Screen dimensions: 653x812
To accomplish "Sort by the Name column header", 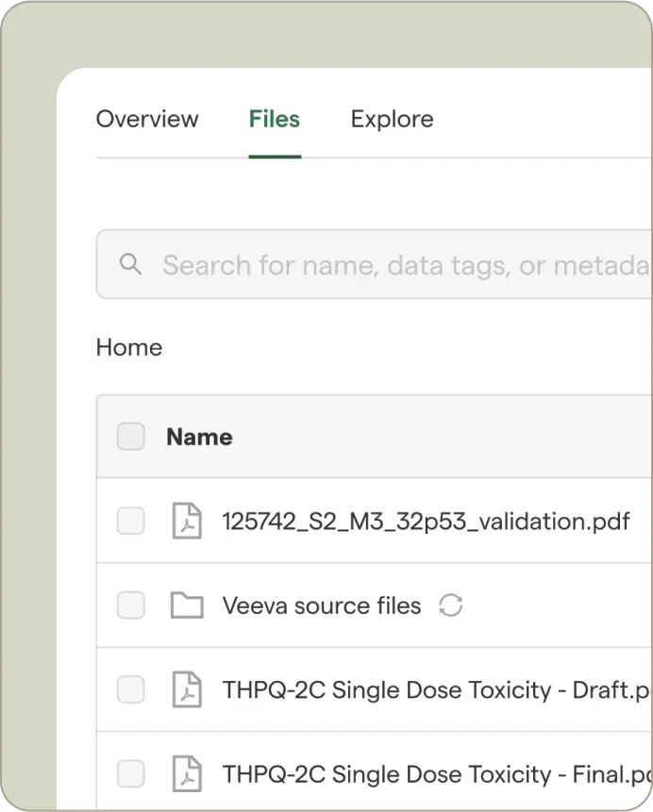I will (x=199, y=437).
